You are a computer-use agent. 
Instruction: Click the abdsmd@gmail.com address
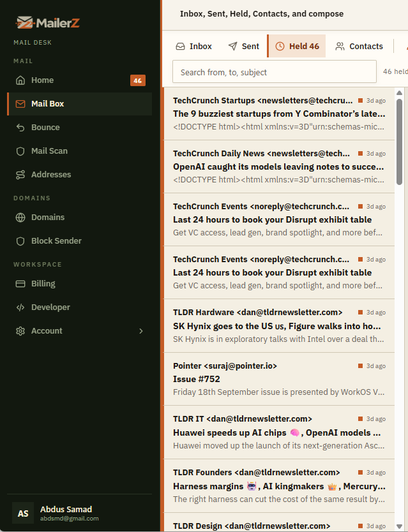pyautogui.click(x=70, y=519)
